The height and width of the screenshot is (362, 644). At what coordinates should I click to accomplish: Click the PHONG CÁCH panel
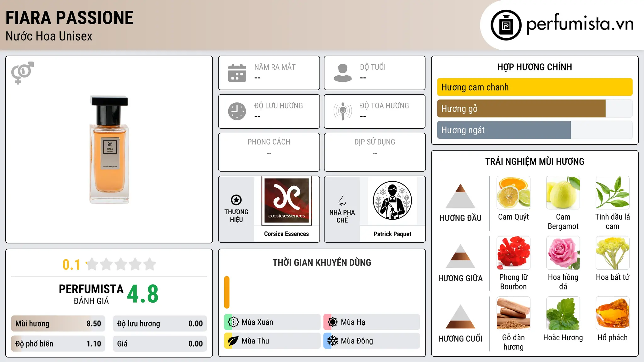(x=269, y=152)
